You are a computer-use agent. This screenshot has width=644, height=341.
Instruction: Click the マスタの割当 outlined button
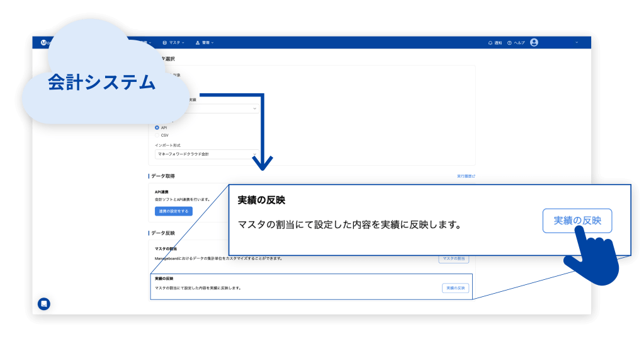point(454,258)
